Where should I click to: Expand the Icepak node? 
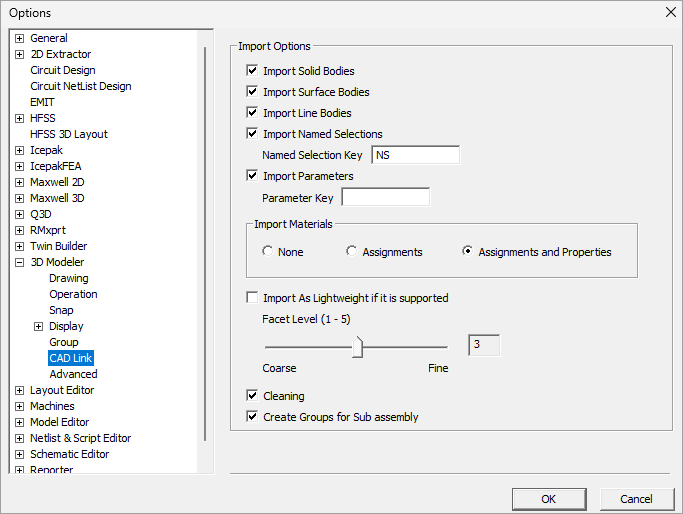click(19, 150)
